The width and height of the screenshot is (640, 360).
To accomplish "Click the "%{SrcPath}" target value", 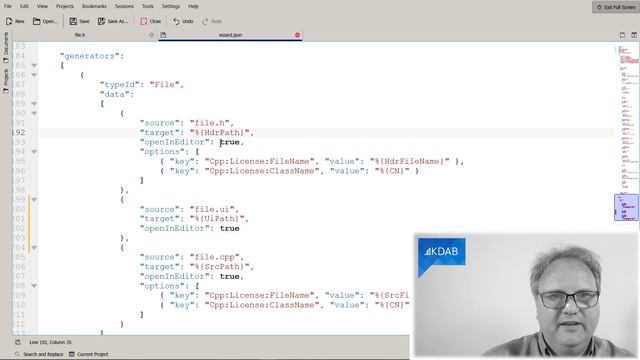I will (219, 267).
